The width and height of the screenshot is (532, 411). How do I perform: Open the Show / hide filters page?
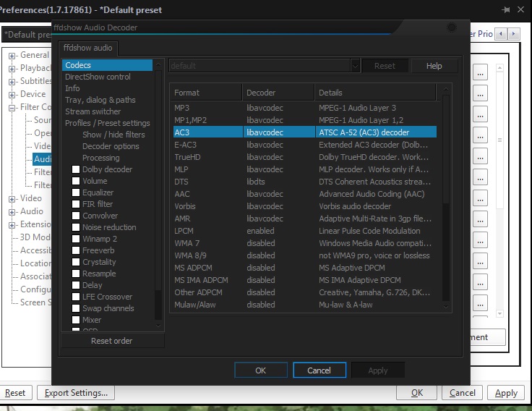113,135
